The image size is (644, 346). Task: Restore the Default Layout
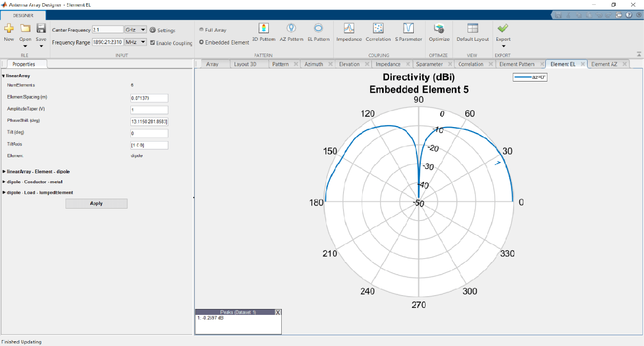tap(472, 28)
